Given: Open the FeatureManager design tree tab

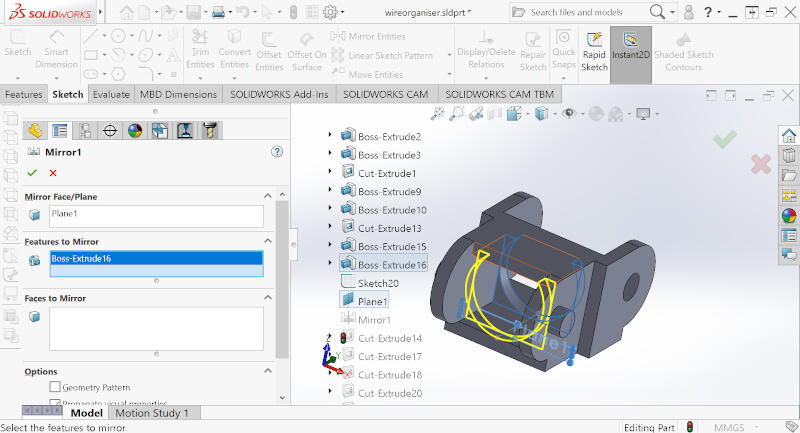Looking at the screenshot, I should tap(35, 131).
